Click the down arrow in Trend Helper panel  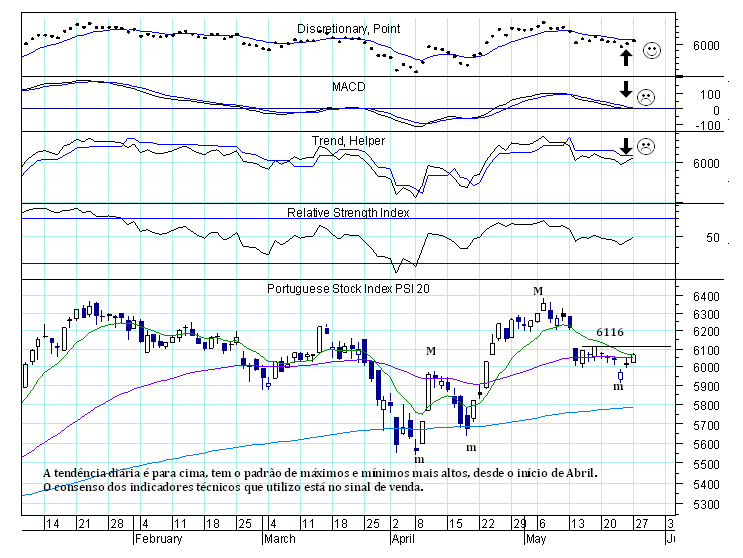[626, 146]
